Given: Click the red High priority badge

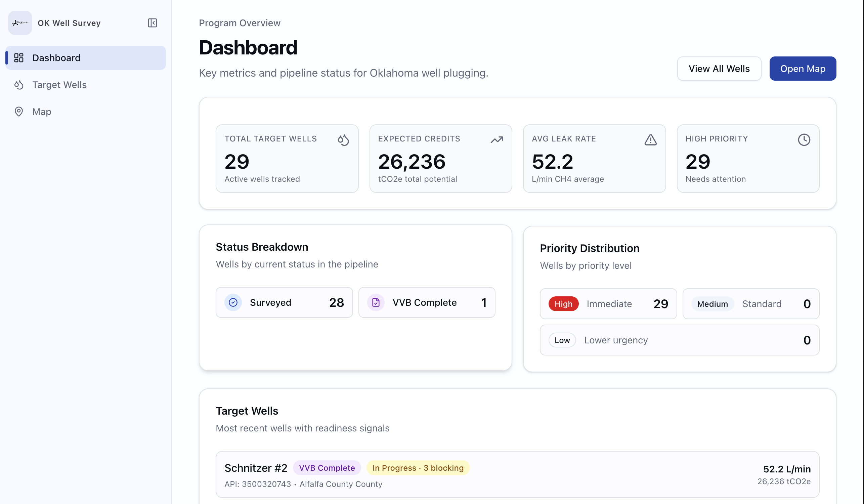Looking at the screenshot, I should (563, 304).
